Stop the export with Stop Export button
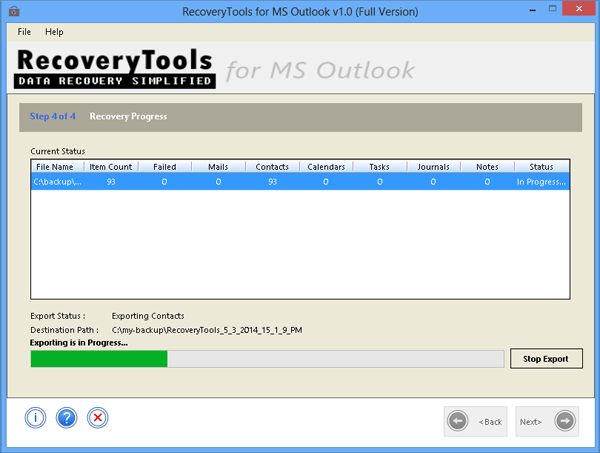 pos(546,358)
